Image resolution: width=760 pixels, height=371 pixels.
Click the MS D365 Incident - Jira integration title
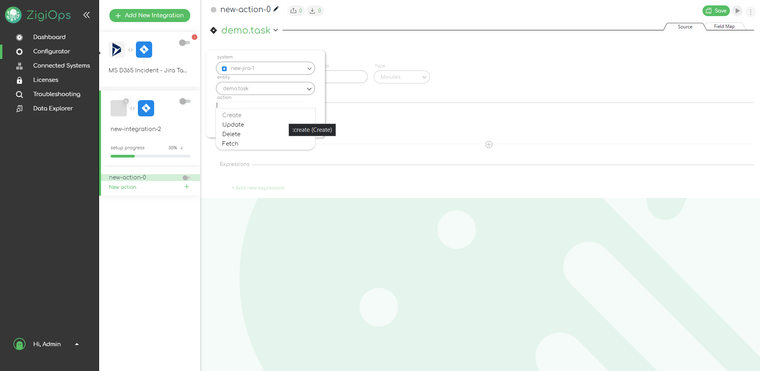tap(148, 70)
